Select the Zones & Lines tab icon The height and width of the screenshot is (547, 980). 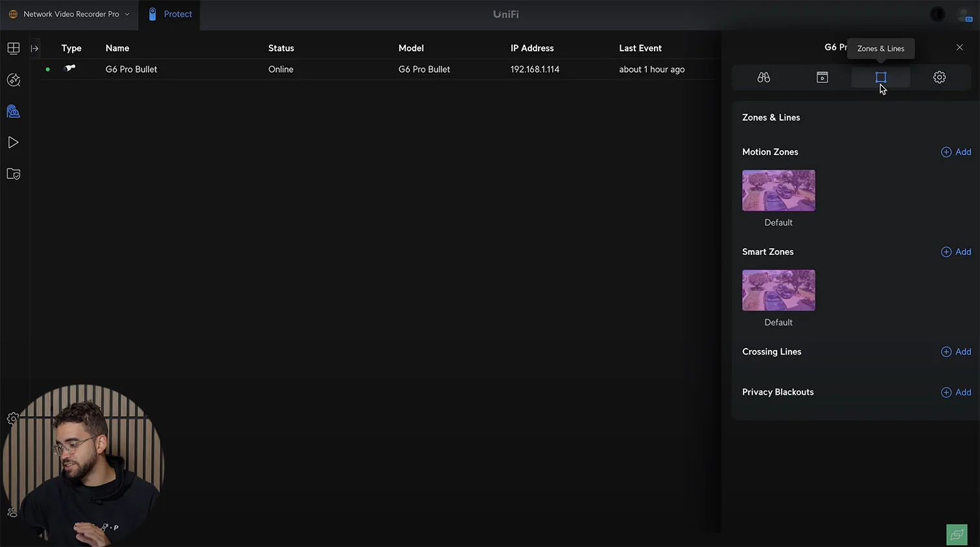[x=880, y=77]
